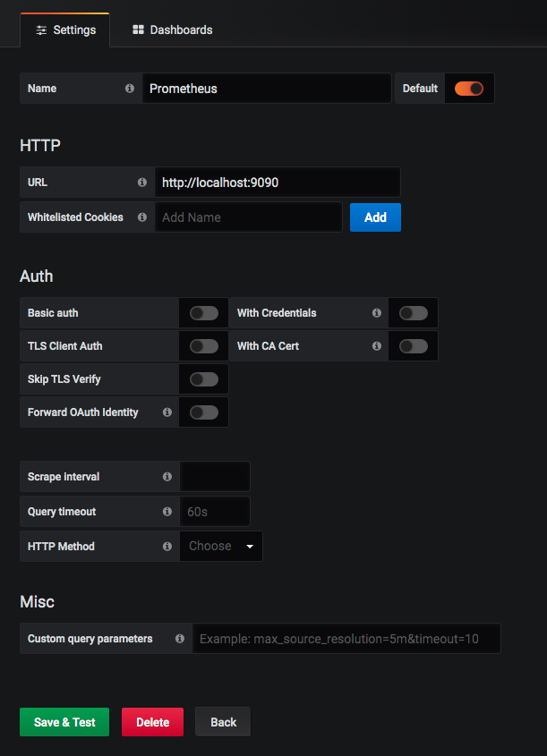Click the Skip TLS Verify label

click(x=64, y=379)
